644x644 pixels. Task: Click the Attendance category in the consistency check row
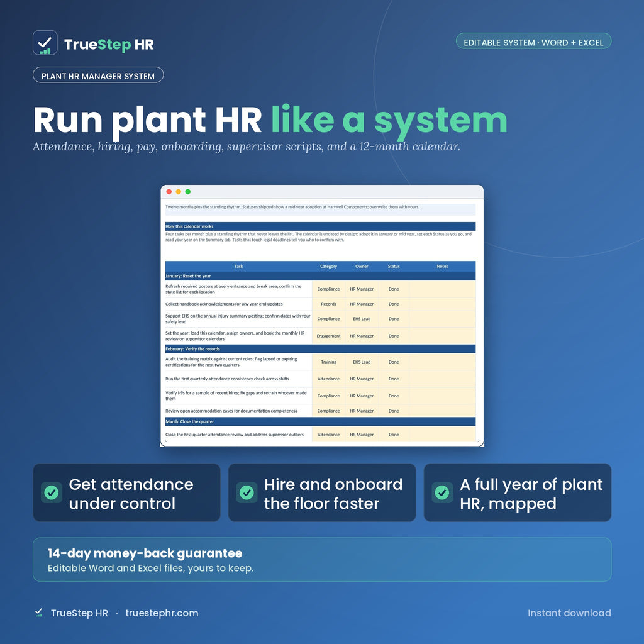(328, 379)
